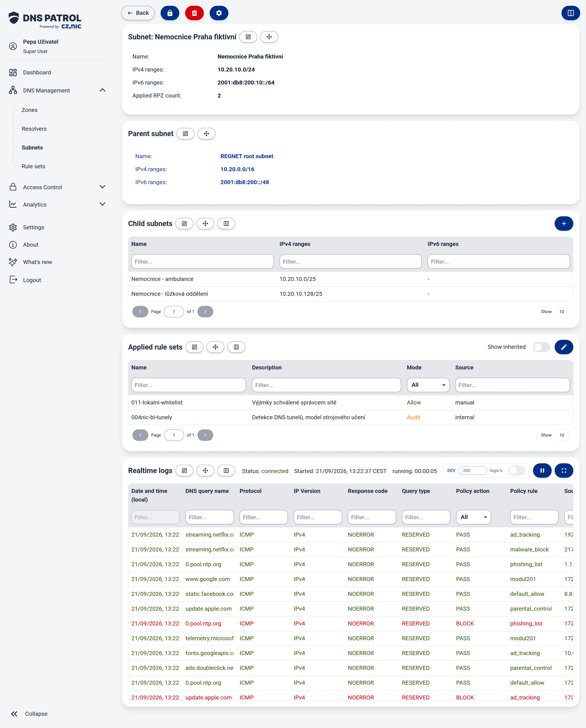Change Show count in Applied rule sets
Screen dimensions: 586x728
[561, 435]
